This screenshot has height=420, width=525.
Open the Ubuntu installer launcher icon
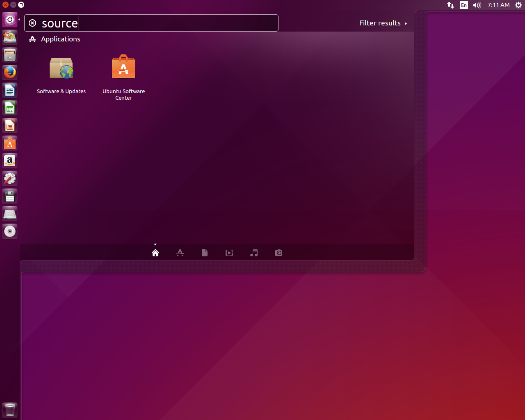tap(10, 37)
